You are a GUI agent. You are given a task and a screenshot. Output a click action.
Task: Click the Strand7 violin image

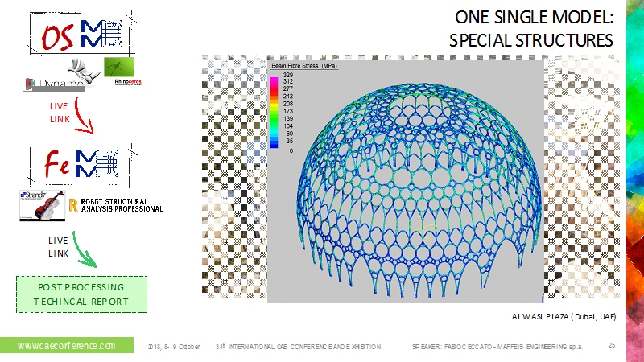coord(41,205)
